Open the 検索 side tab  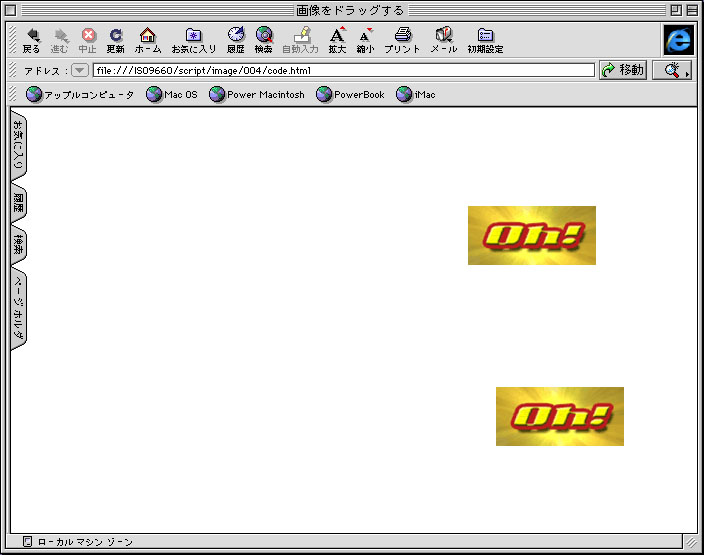click(18, 245)
